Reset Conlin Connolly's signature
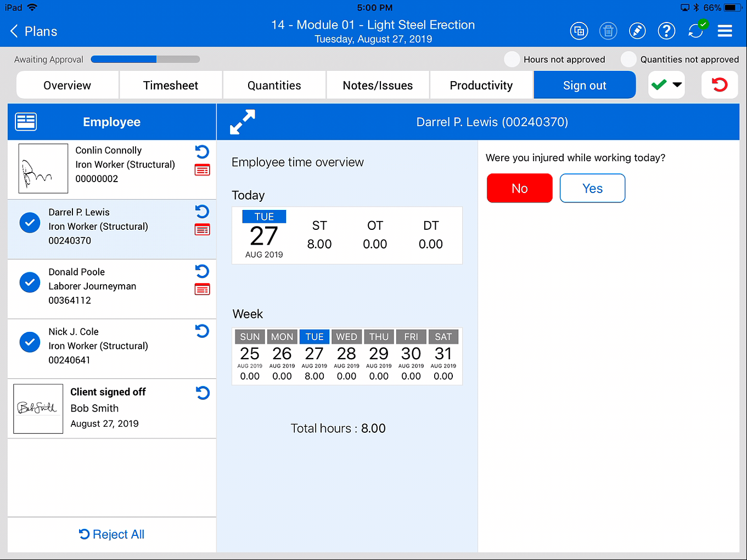The image size is (747, 560). click(x=202, y=152)
